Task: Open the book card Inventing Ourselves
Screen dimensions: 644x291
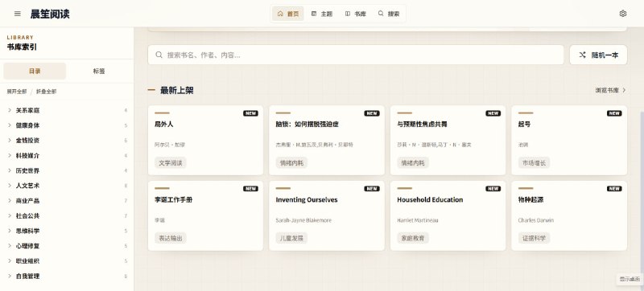Action: point(327,215)
